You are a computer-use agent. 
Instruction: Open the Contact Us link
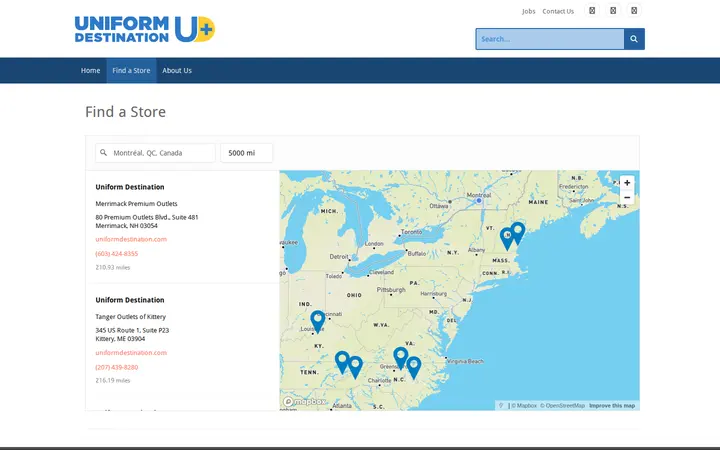click(x=558, y=11)
